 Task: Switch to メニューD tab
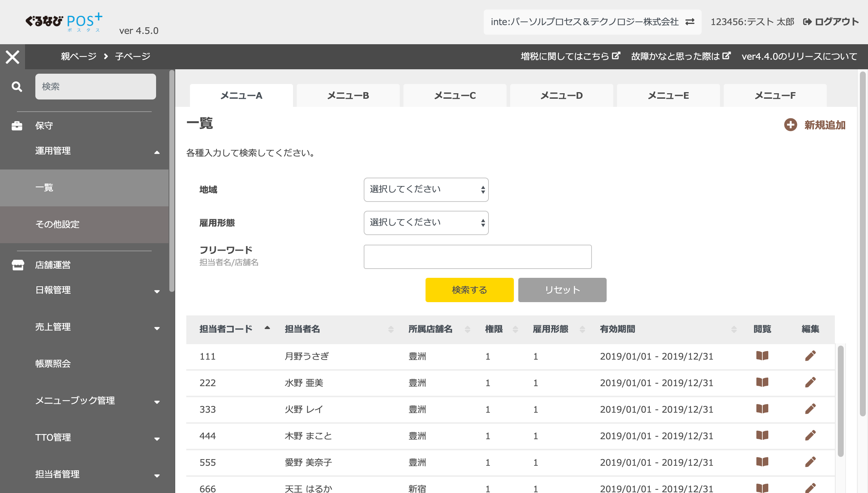click(562, 95)
